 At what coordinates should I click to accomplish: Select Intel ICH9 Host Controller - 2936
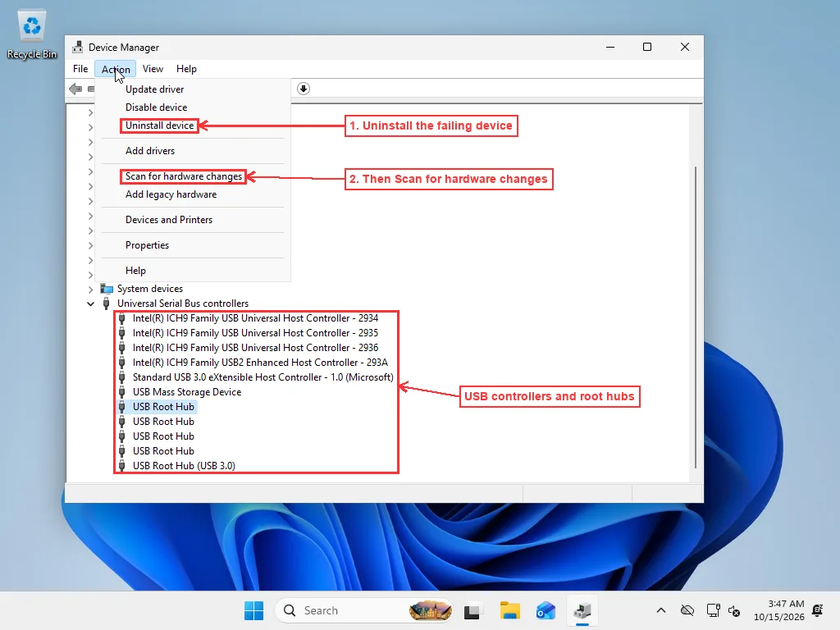(256, 348)
